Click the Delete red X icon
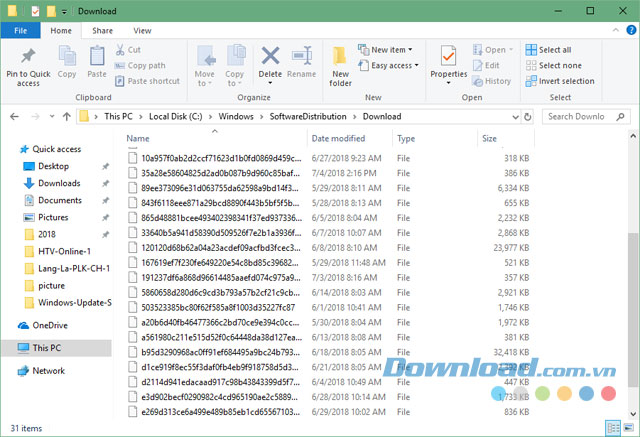 [270, 56]
